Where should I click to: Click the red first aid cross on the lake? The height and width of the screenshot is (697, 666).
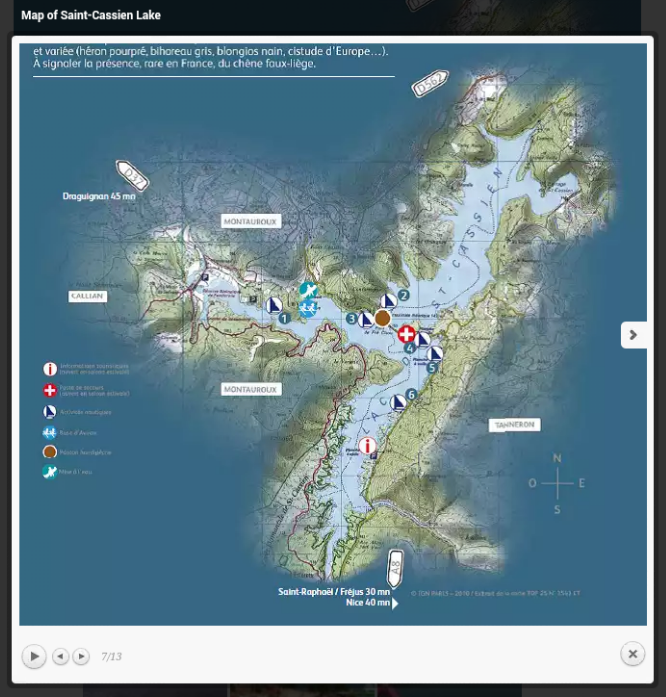coord(406,334)
